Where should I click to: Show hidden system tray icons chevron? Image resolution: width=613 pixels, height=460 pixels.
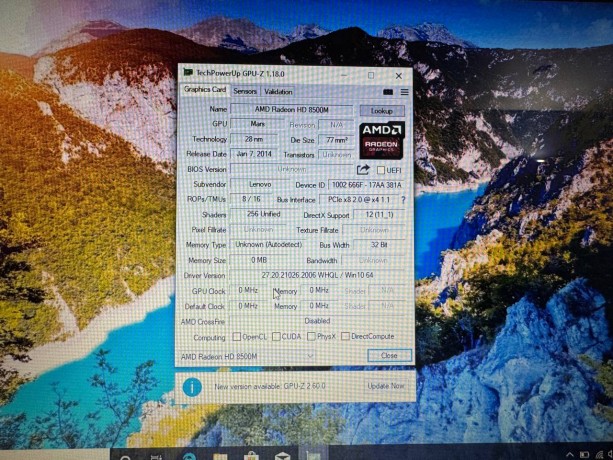click(570, 455)
